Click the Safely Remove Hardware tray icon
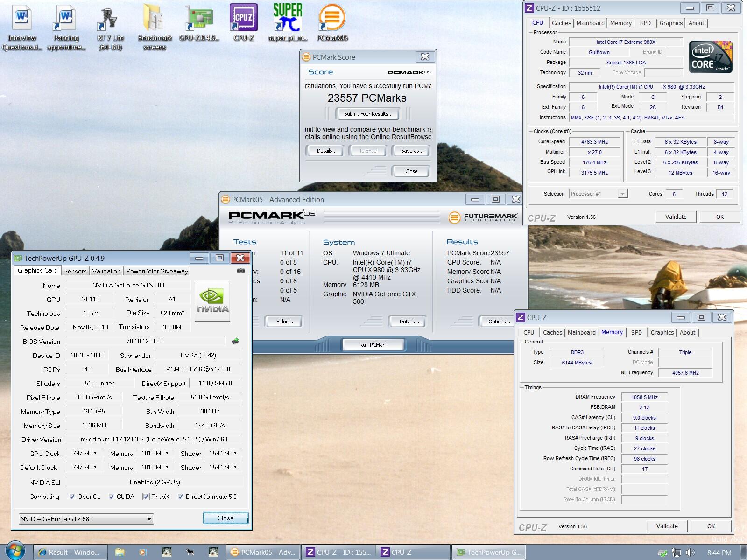747x560 pixels. point(663,553)
